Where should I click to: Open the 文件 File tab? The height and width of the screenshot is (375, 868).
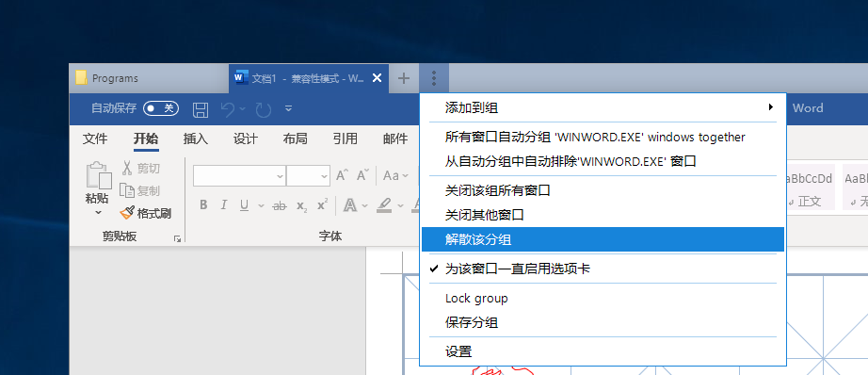(x=95, y=139)
